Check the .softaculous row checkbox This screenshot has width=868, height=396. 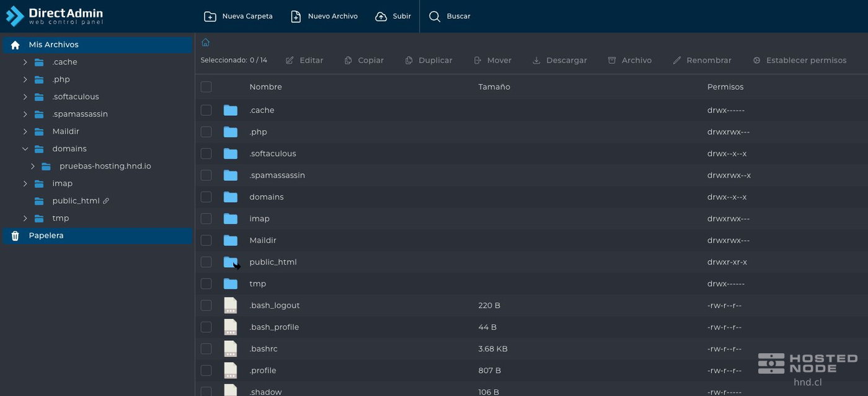tap(206, 154)
